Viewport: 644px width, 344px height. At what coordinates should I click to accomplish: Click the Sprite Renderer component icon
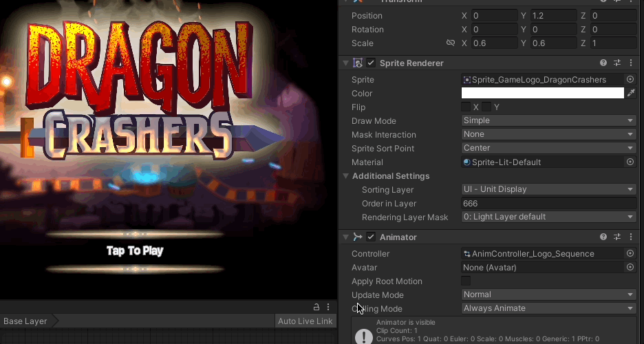358,63
